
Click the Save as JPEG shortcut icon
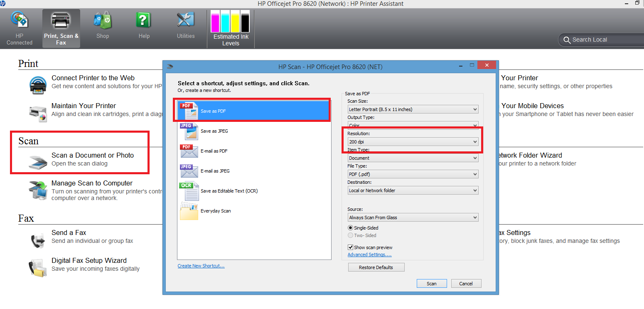(189, 131)
